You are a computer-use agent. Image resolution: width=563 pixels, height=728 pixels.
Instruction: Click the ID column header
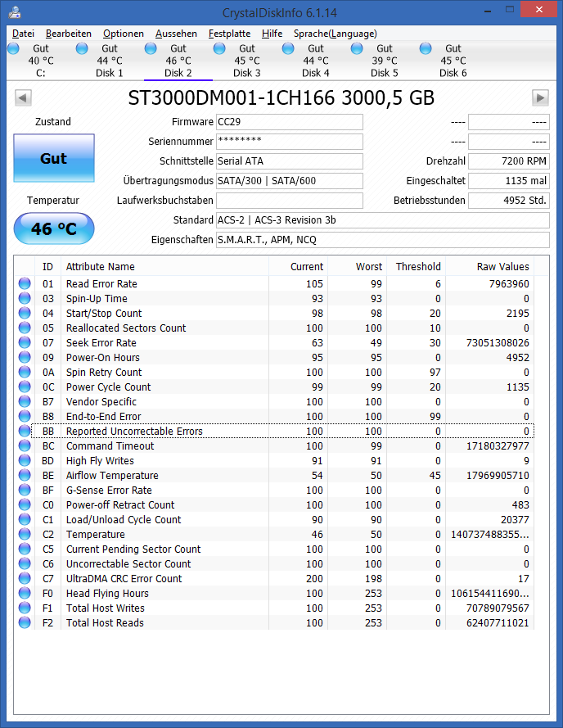tap(47, 266)
